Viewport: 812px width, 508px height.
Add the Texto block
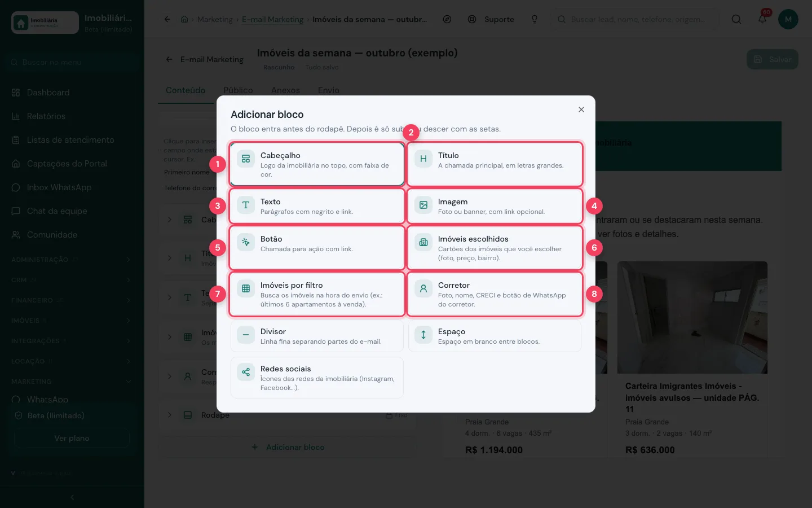[317, 206]
